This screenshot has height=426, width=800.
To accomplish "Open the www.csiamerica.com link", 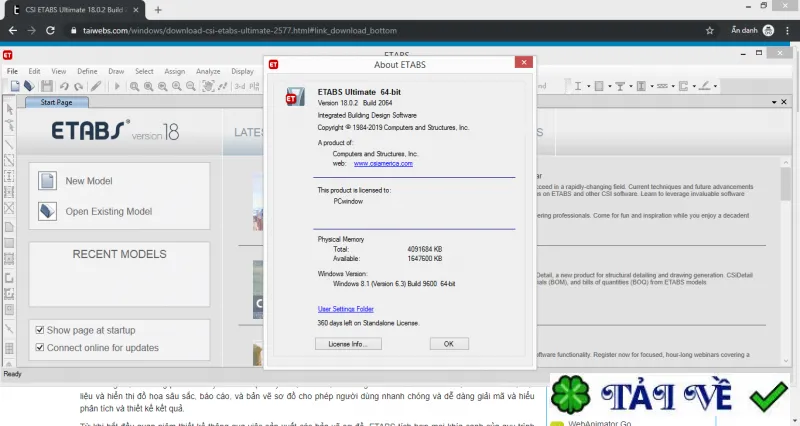I will click(x=383, y=164).
